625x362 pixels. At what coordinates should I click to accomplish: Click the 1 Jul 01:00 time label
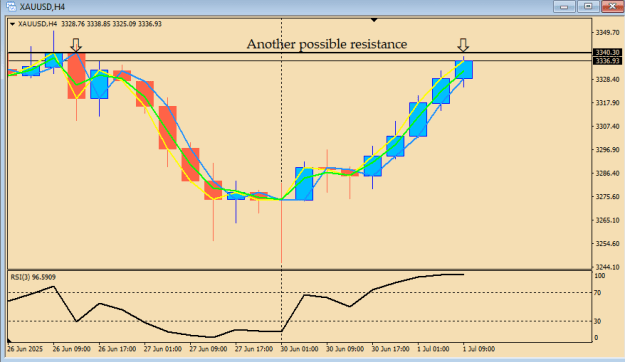pos(433,349)
